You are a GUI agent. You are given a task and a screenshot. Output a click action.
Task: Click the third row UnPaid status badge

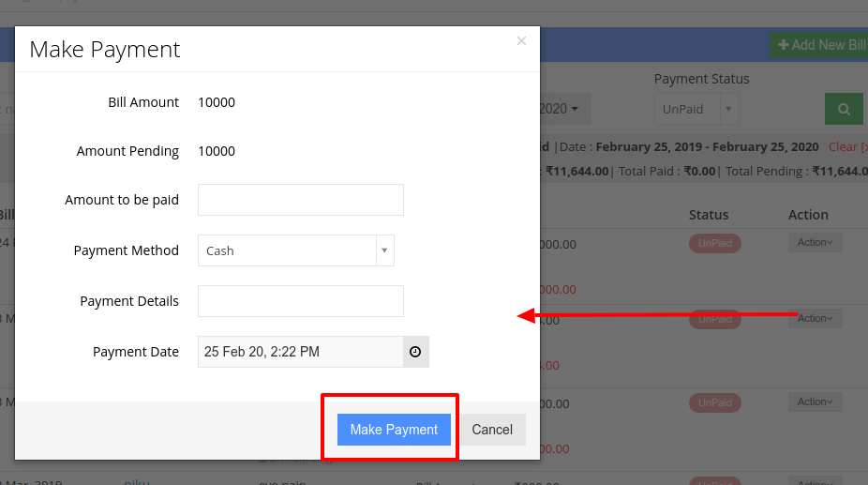click(714, 403)
